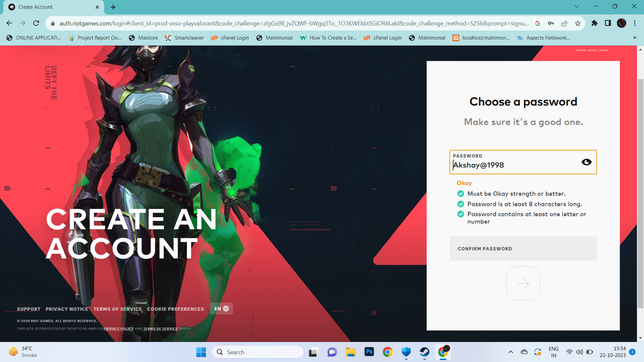Open Teams Chat taskbar icon

pos(332,352)
